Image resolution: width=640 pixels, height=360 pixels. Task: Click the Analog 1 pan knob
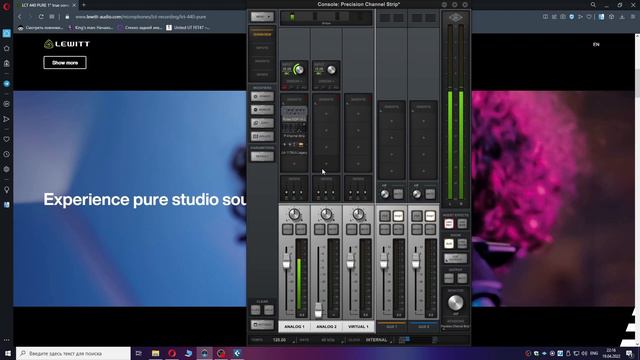[x=294, y=214]
